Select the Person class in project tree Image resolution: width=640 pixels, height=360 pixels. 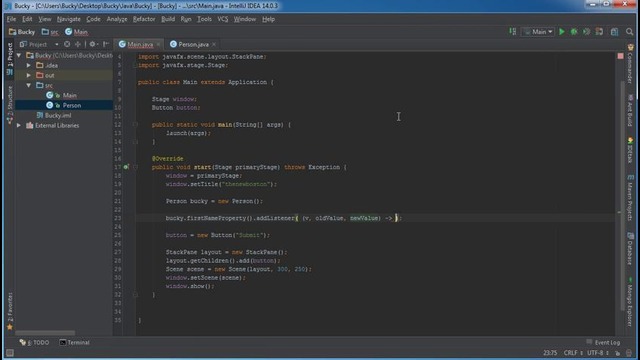(71, 105)
